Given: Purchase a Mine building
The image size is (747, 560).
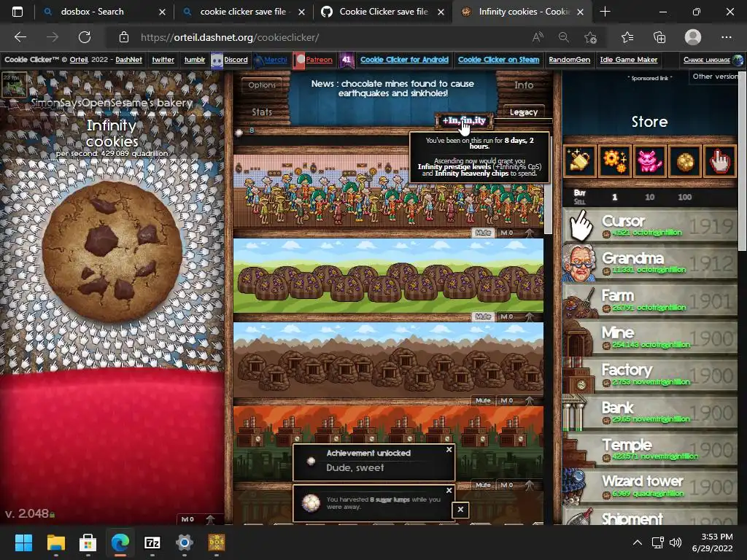Looking at the screenshot, I should pyautogui.click(x=650, y=337).
